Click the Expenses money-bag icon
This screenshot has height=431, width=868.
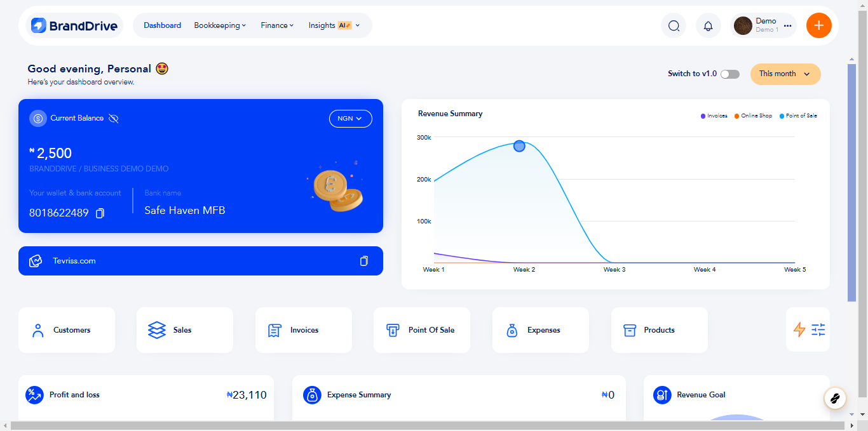512,329
